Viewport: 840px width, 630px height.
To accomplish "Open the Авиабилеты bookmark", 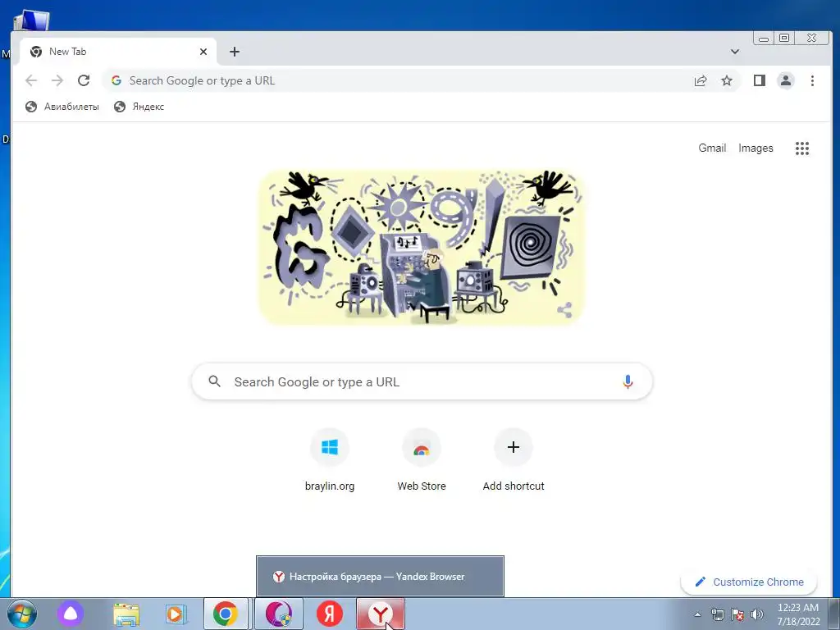I will coord(62,107).
